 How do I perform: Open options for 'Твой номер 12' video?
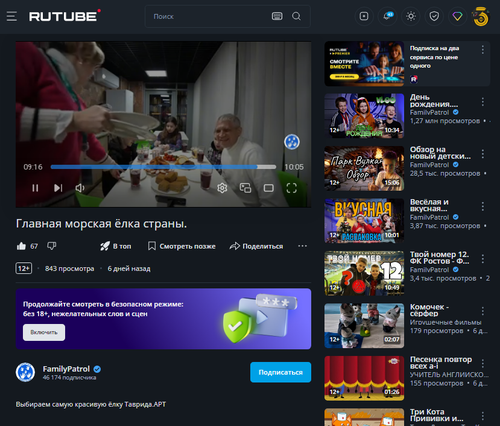[x=483, y=259]
